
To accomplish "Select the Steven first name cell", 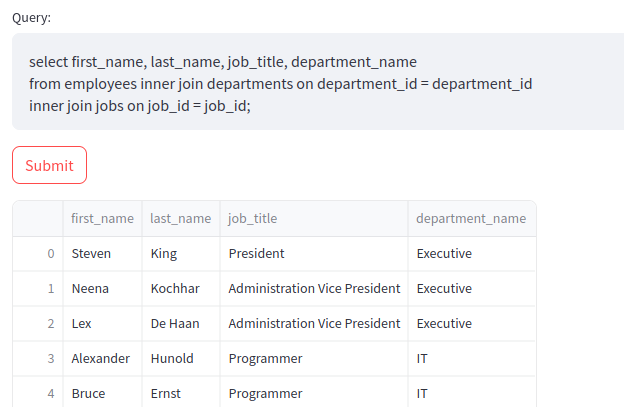I will tap(102, 254).
